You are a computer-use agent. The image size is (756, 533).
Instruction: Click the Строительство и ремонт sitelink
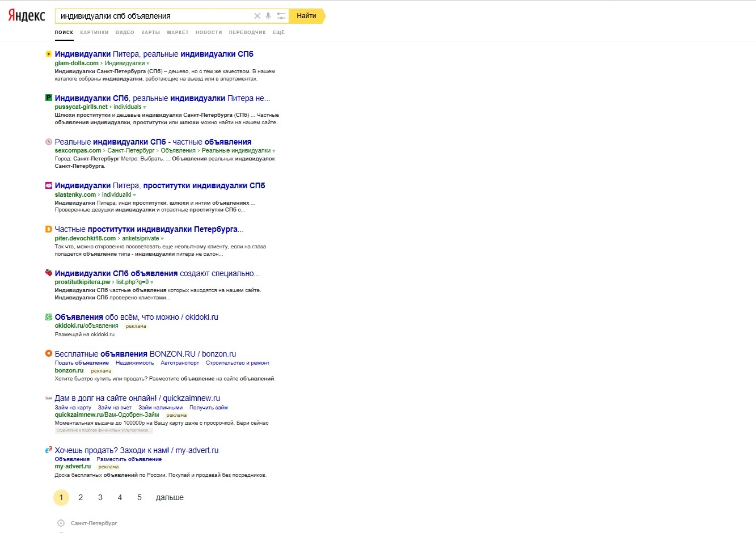tap(238, 363)
